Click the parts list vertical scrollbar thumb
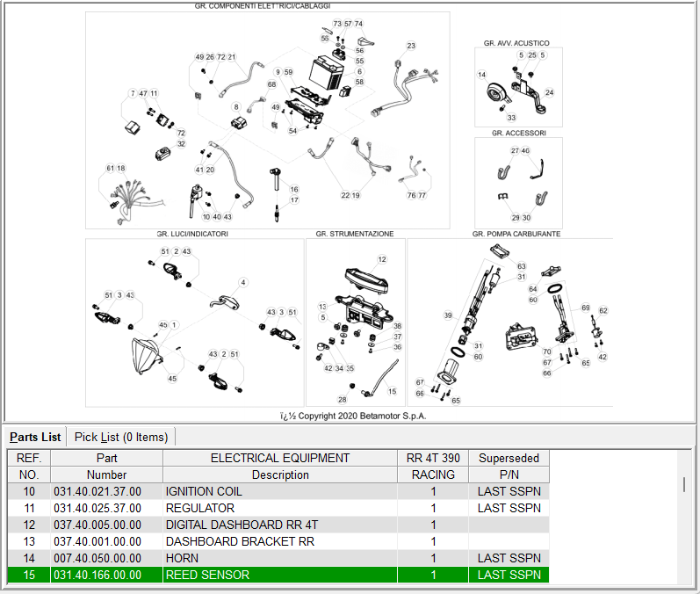700x594 pixels. pyautogui.click(x=684, y=484)
